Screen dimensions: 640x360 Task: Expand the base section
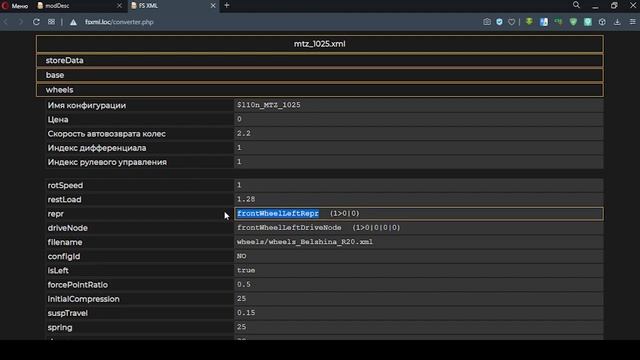click(320, 75)
